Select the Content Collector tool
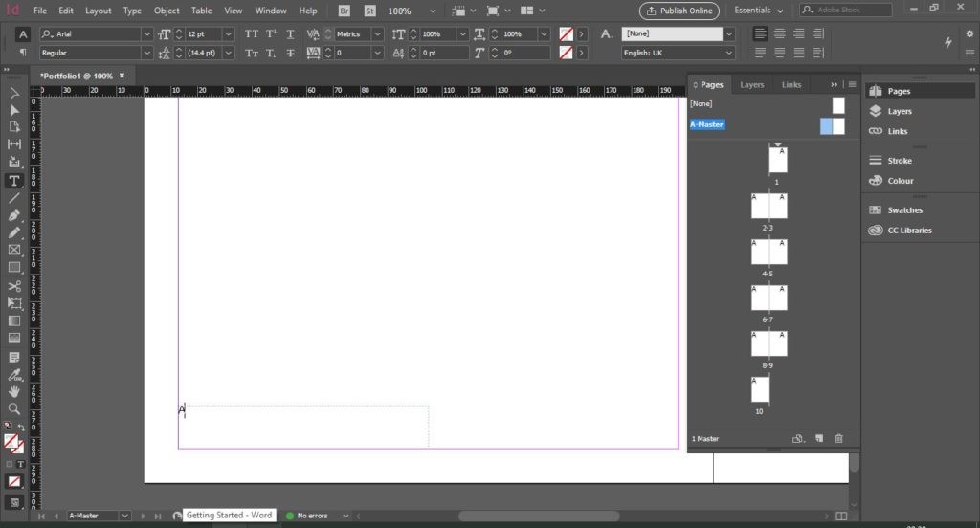Image resolution: width=980 pixels, height=528 pixels. coord(13,162)
